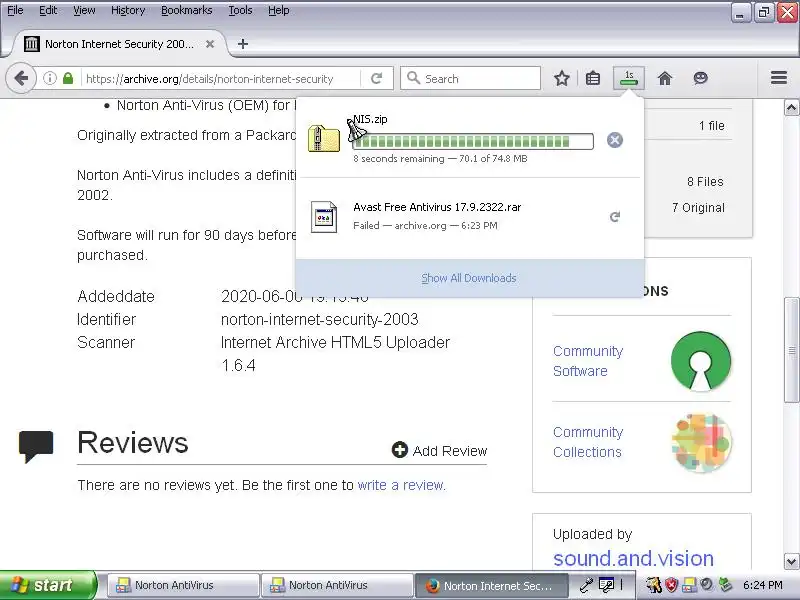Click the red shield tray icon
The width and height of the screenshot is (800, 600).
coord(671,585)
